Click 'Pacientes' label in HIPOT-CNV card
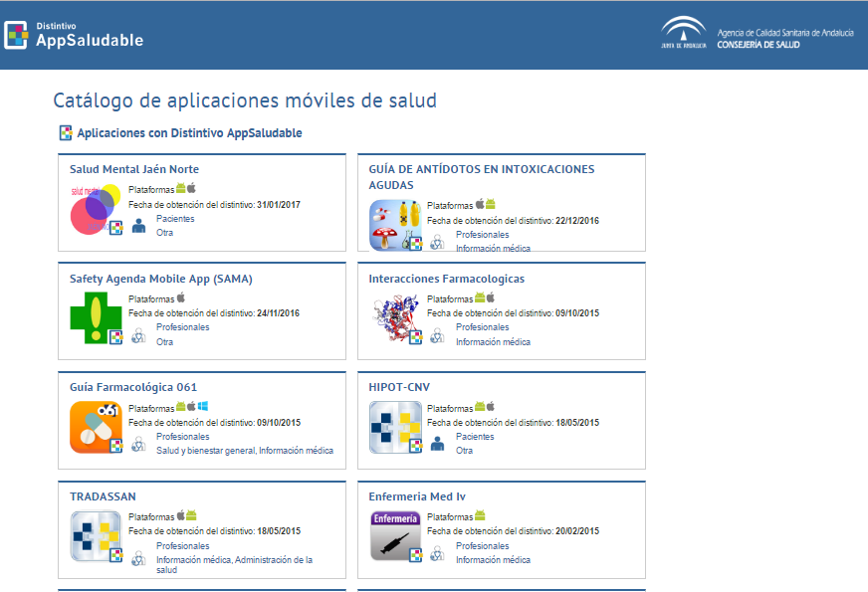The height and width of the screenshot is (592, 868). pyautogui.click(x=475, y=437)
